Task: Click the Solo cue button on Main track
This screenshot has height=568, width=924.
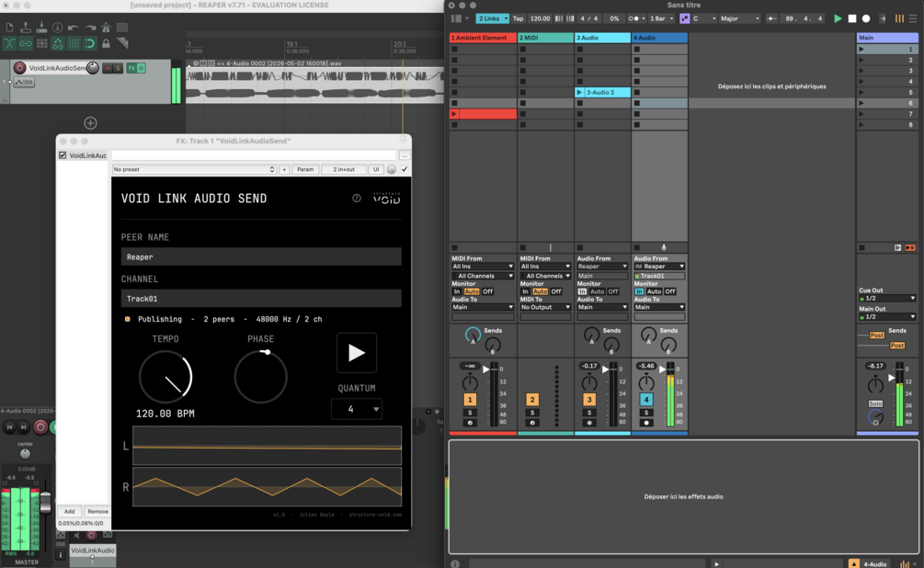Action: tap(875, 403)
